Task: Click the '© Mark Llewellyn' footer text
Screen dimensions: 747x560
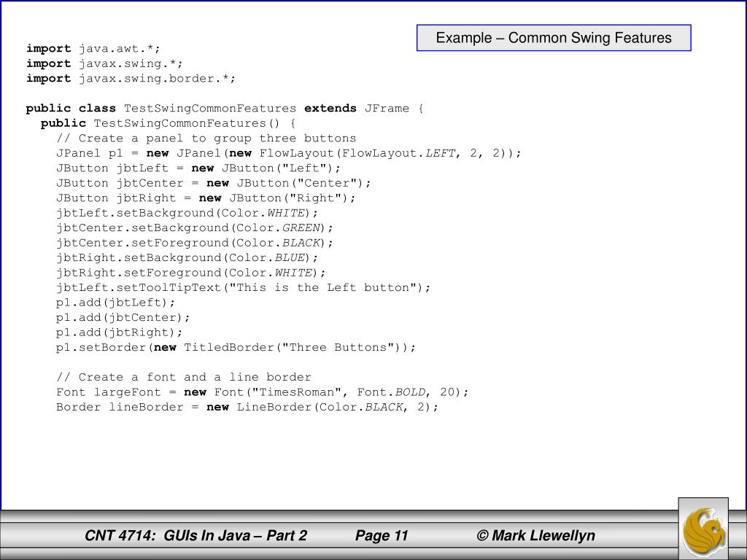Action: 536,536
